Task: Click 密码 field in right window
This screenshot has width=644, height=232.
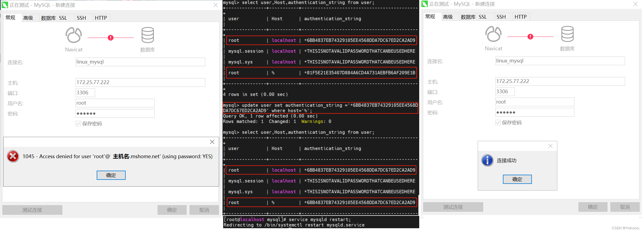Action: pos(535,112)
